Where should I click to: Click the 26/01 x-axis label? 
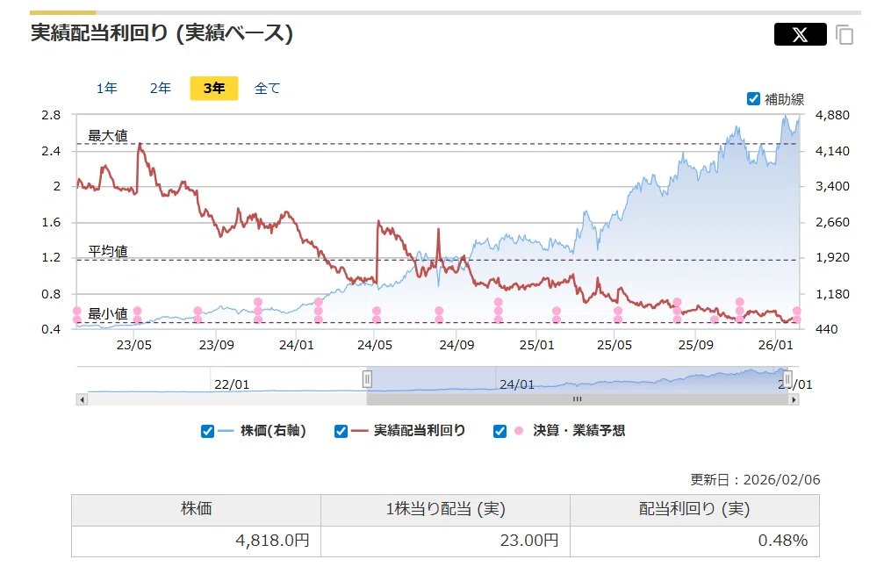[776, 345]
